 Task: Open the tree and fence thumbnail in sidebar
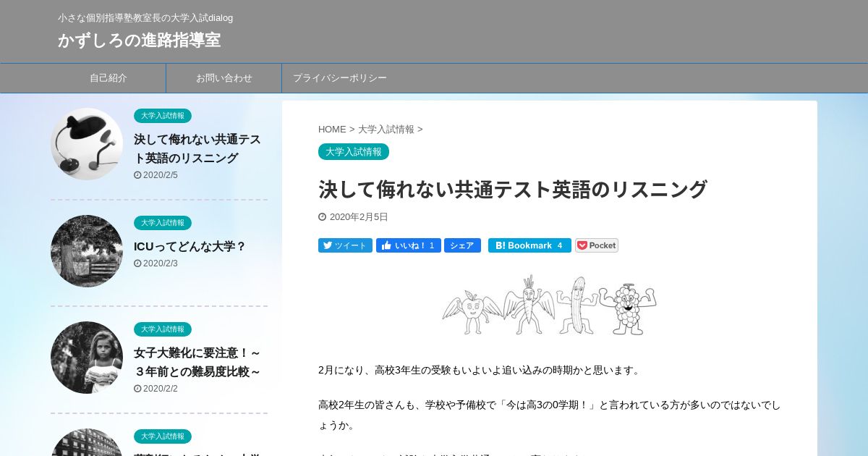coord(87,251)
